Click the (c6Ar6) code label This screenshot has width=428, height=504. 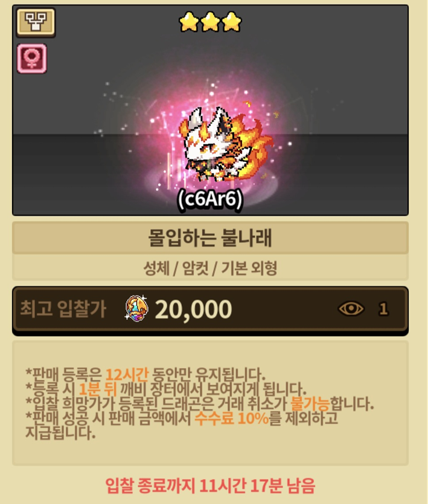pos(210,199)
